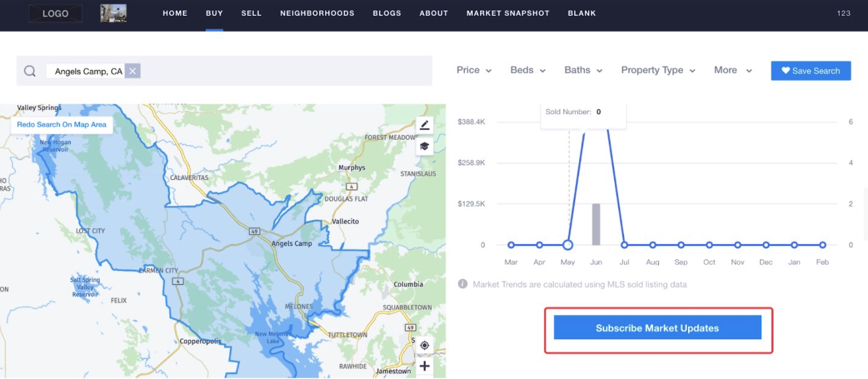Click Subscribe Market Updates button
The width and height of the screenshot is (868, 379).
(x=658, y=328)
